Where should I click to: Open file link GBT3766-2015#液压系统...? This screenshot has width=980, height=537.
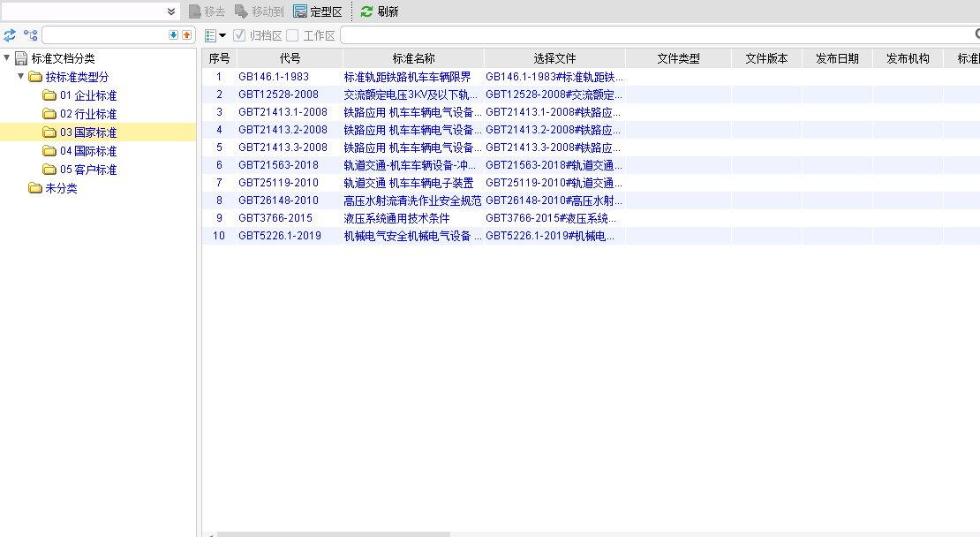tap(551, 217)
